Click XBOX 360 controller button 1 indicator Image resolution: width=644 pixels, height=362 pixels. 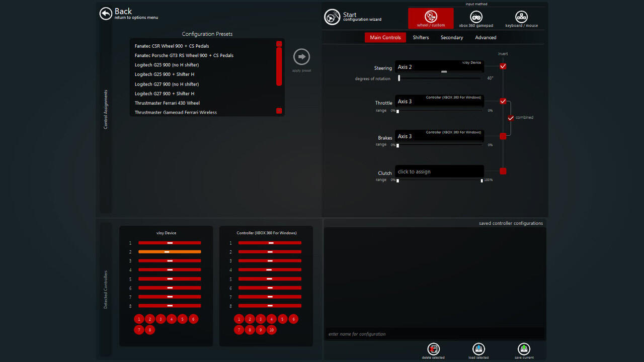point(238,319)
